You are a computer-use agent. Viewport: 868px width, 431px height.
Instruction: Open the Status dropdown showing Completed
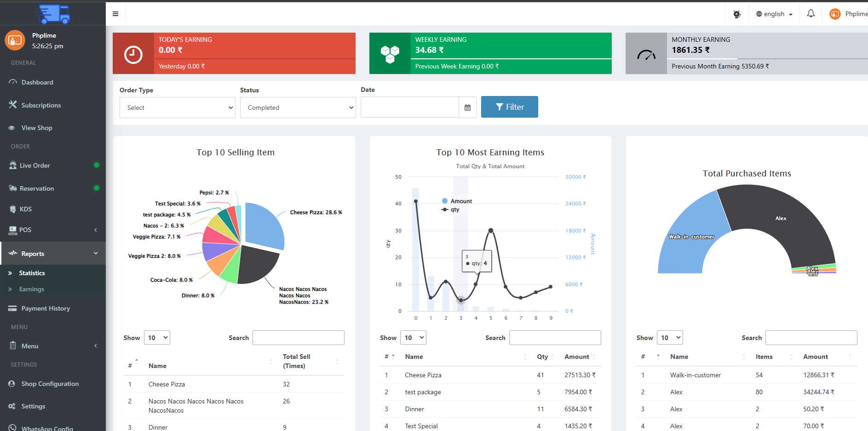pyautogui.click(x=298, y=108)
